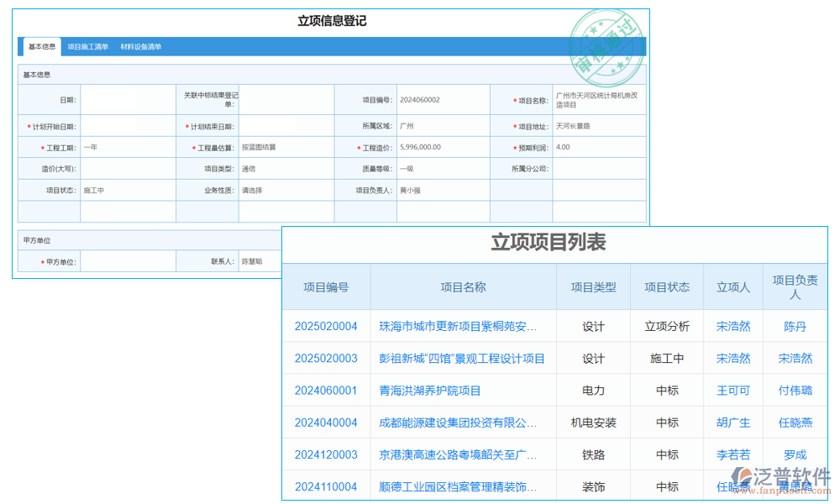Switch to the 材料设备清单 tab
Screen dimensions: 840x504
[140, 47]
